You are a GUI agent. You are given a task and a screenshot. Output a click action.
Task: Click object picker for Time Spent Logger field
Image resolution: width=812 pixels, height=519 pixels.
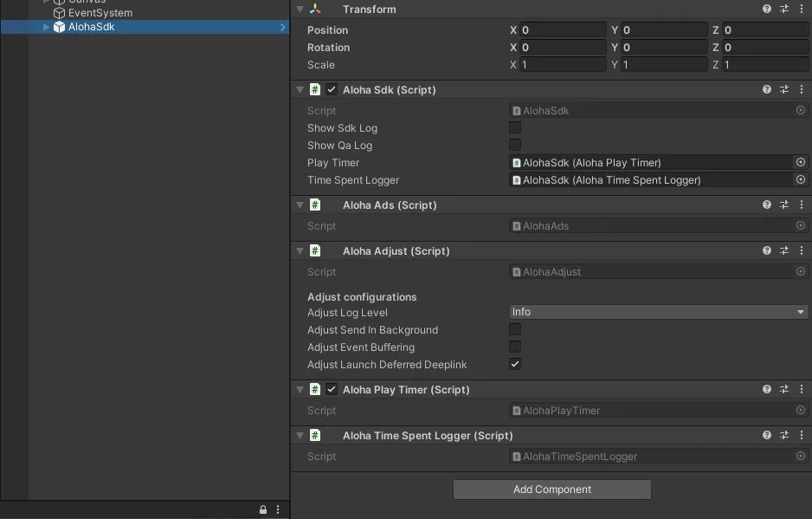coord(801,179)
